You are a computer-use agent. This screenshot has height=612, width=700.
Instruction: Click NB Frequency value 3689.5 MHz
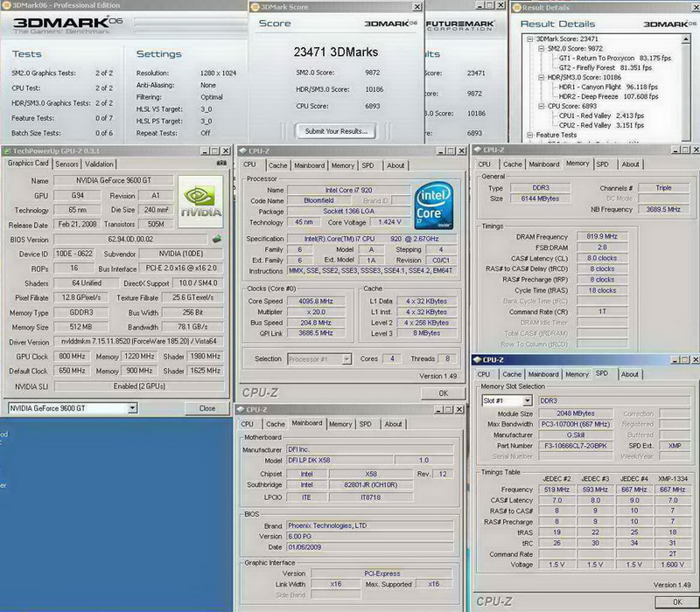[x=663, y=209]
